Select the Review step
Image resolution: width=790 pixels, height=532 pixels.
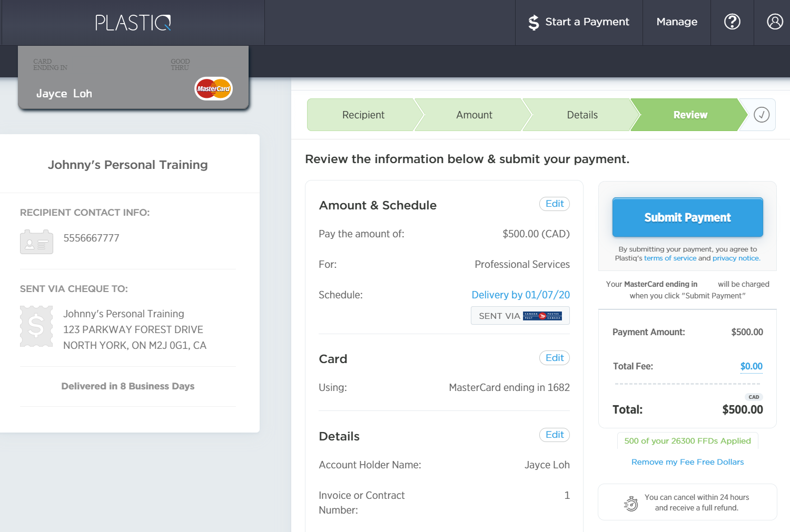tap(690, 115)
